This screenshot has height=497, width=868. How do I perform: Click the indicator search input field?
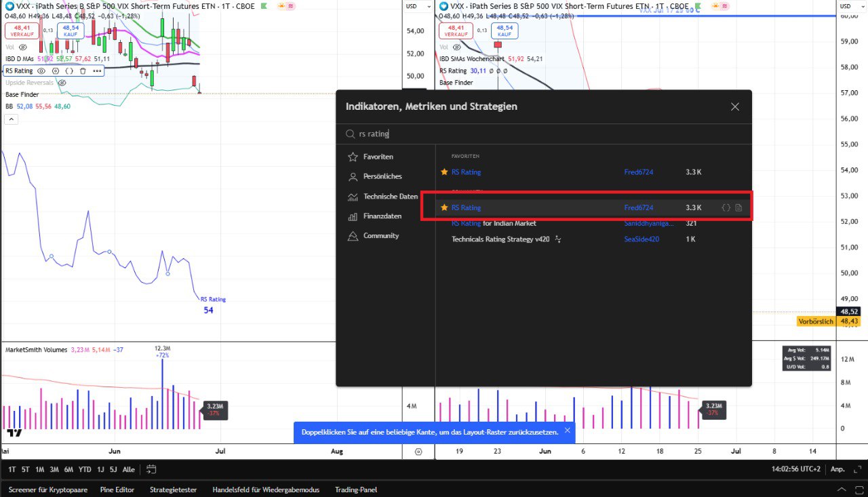(x=542, y=134)
